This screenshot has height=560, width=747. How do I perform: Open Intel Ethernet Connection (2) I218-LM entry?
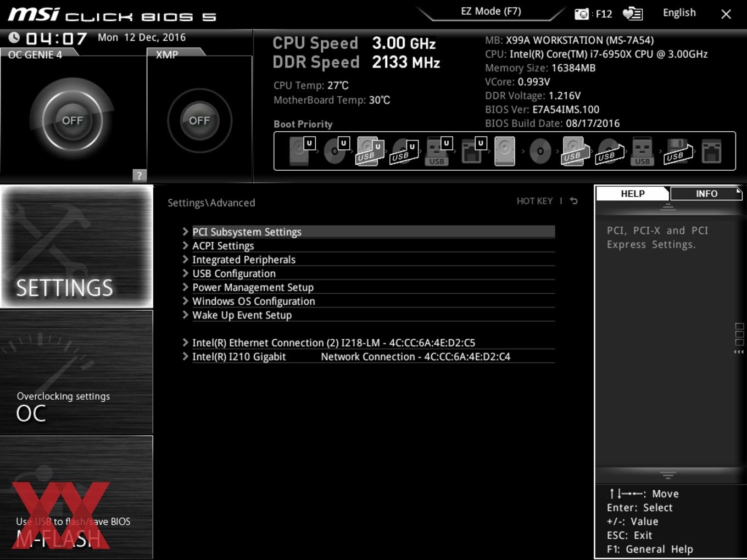click(368, 343)
